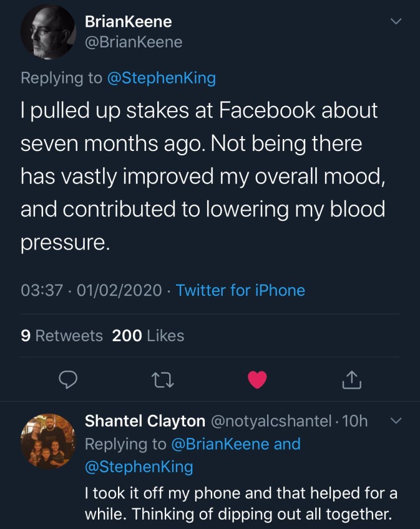Open tweet options chevron at top
Screen dimensions: 420x529
coord(395,22)
